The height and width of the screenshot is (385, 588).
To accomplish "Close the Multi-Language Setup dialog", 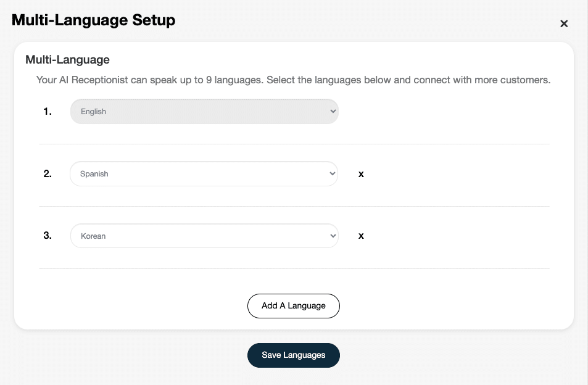I will pyautogui.click(x=563, y=23).
